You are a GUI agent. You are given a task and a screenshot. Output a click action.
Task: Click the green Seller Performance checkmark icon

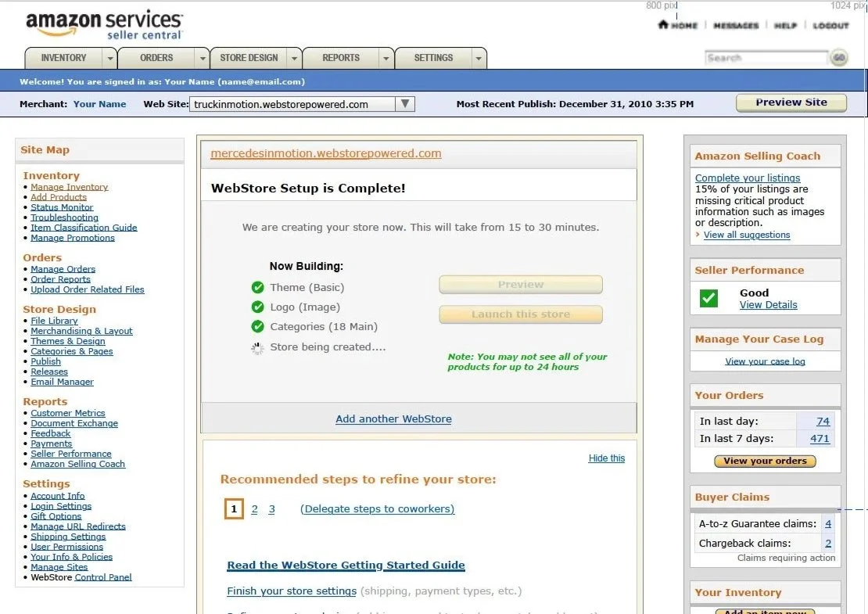pos(708,299)
